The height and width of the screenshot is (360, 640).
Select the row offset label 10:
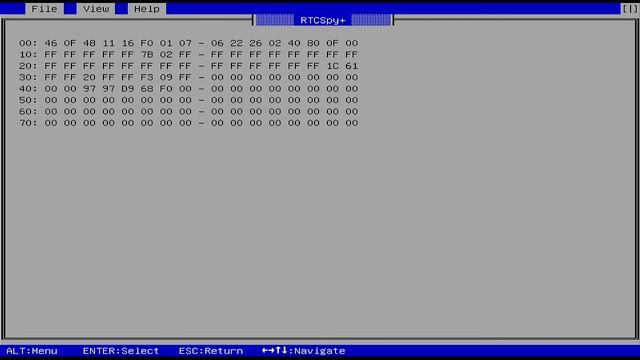click(28, 54)
